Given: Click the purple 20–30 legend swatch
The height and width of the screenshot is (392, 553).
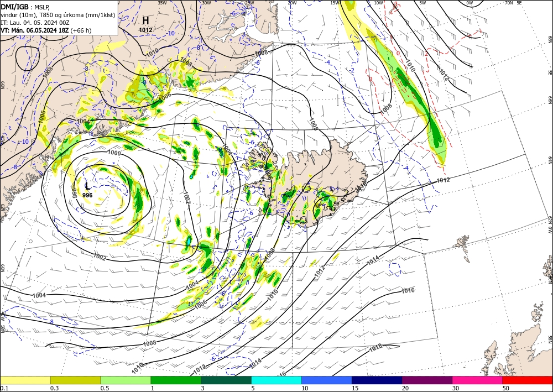Looking at the screenshot, I should [427, 380].
